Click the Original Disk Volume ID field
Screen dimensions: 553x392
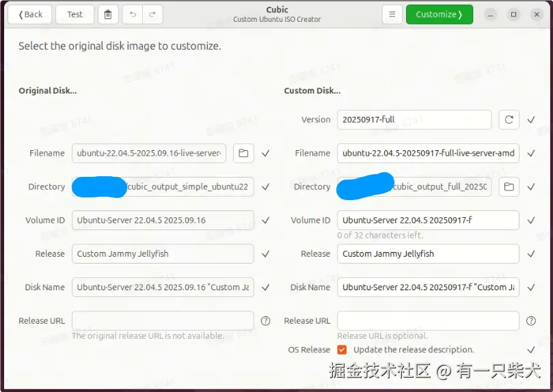point(163,220)
